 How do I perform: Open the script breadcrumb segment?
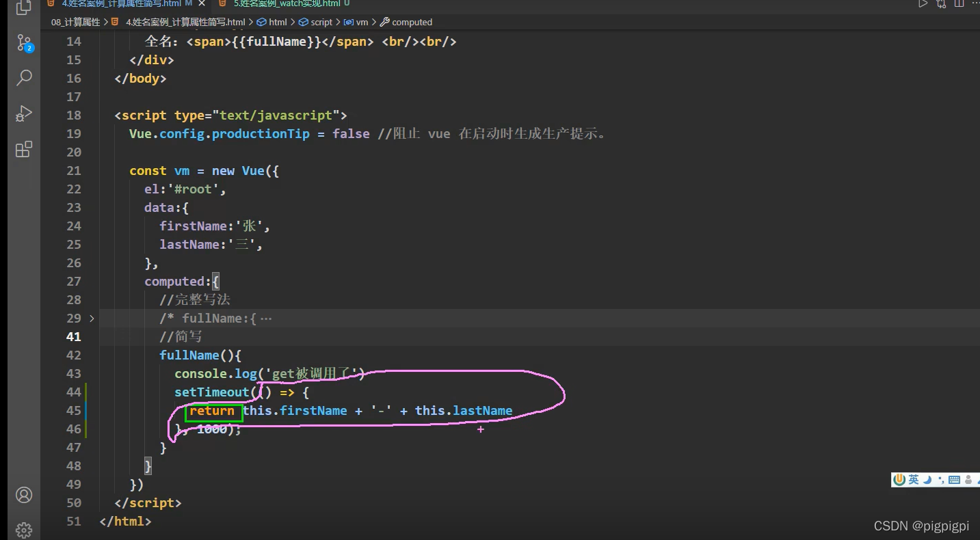[321, 22]
